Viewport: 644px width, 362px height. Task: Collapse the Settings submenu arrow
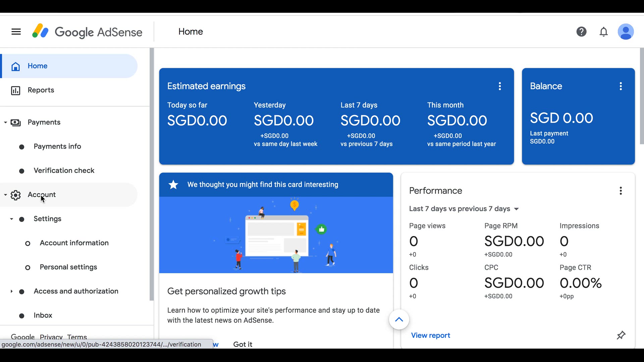point(11,219)
